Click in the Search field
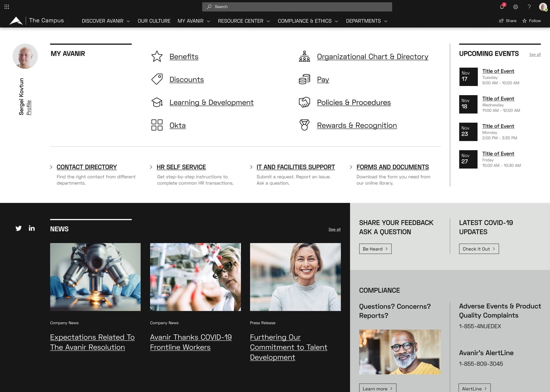This screenshot has width=550, height=392. (x=297, y=7)
